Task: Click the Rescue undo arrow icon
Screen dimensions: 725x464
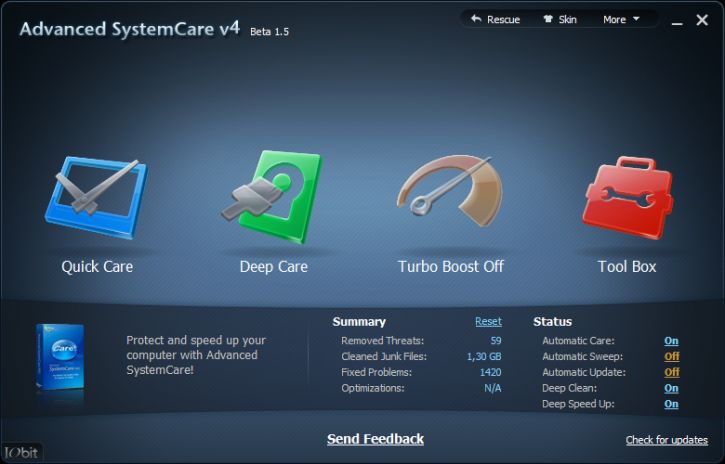Action: point(476,19)
